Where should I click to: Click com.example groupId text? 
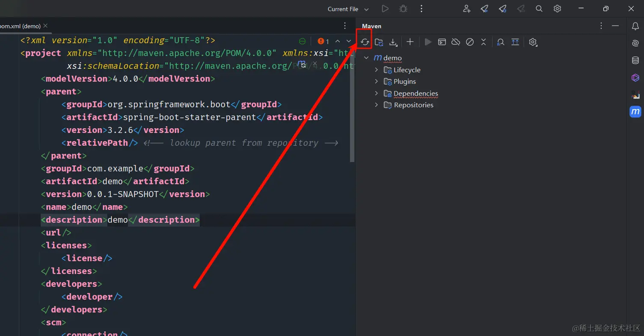115,168
